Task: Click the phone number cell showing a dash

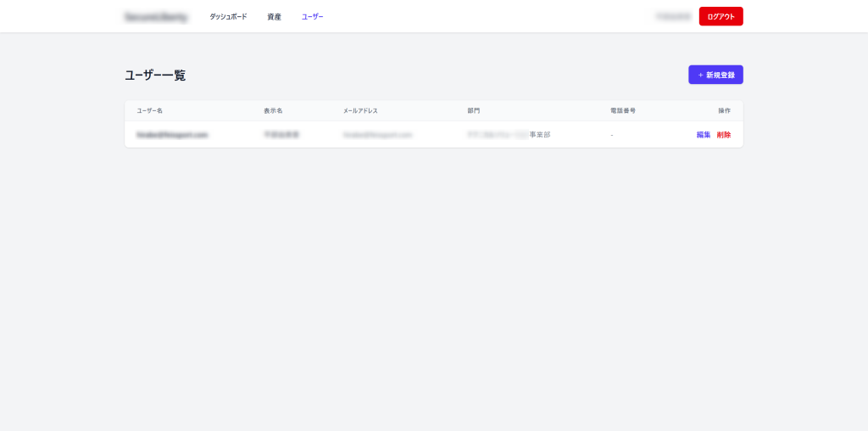Action: 612,135
